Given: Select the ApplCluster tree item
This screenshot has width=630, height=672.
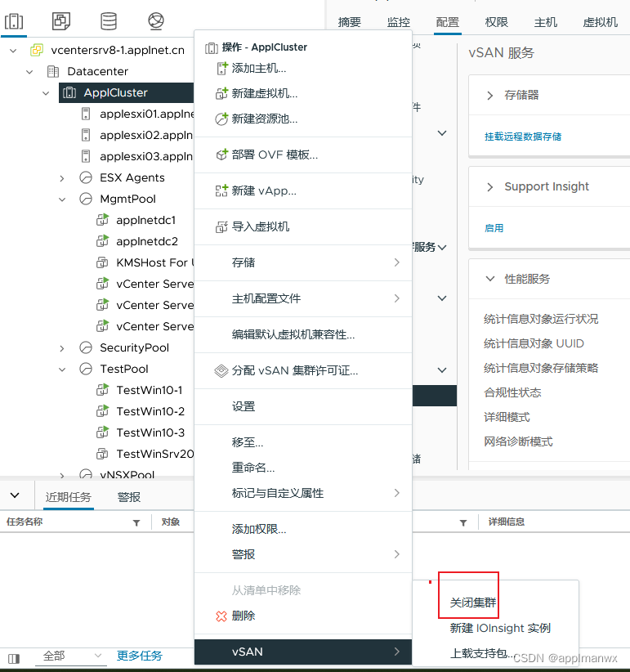Looking at the screenshot, I should [127, 92].
